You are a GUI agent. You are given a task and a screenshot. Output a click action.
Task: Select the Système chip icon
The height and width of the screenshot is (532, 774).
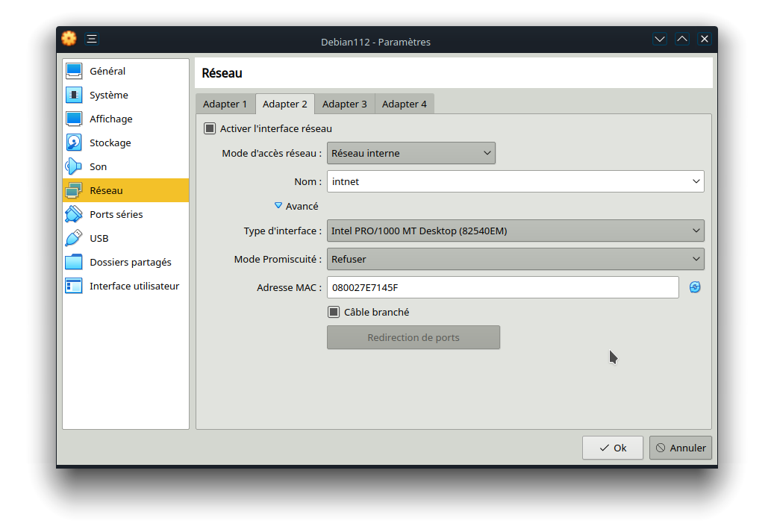click(74, 96)
